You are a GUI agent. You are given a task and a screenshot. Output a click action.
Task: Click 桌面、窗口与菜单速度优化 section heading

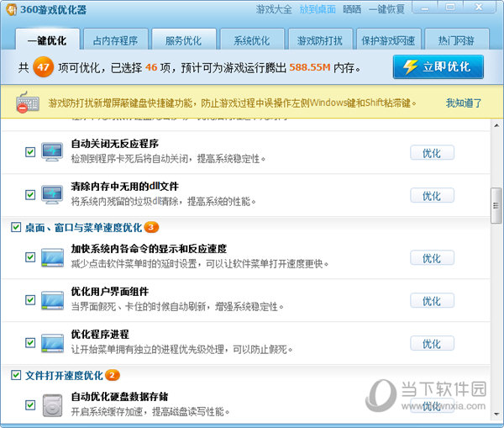pos(83,228)
